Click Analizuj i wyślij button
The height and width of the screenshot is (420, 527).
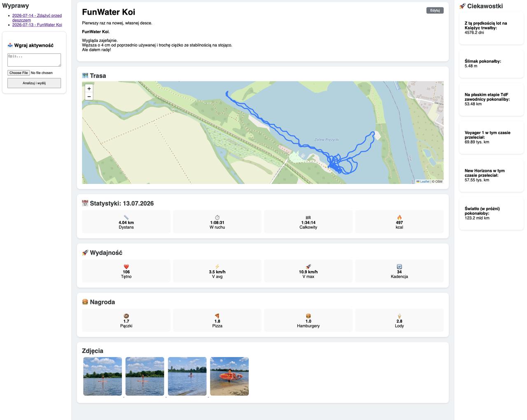point(34,83)
